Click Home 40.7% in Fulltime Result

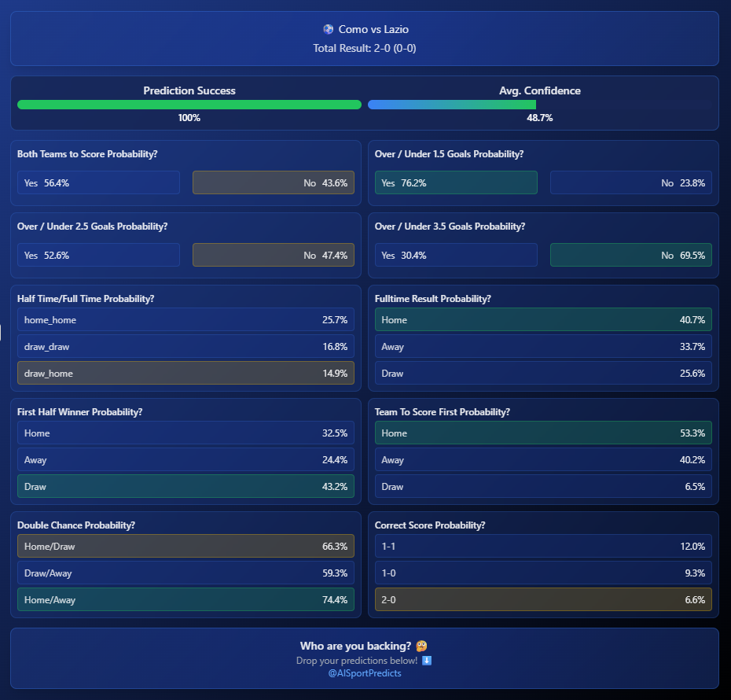(x=543, y=319)
